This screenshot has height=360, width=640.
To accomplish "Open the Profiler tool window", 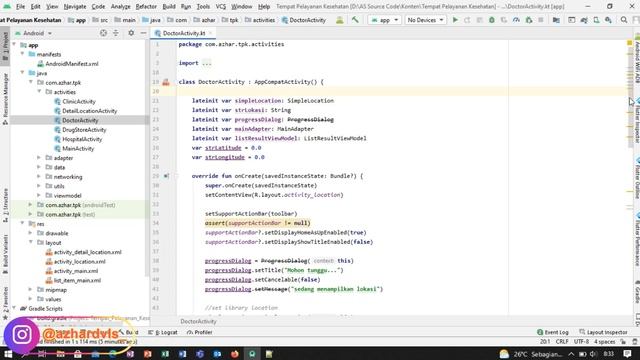I will 200,332.
